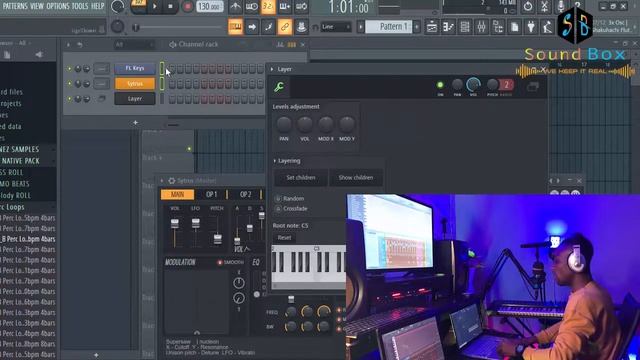Image resolution: width=640 pixels, height=360 pixels.
Task: Add a channel with plus button
Action: 136,122
